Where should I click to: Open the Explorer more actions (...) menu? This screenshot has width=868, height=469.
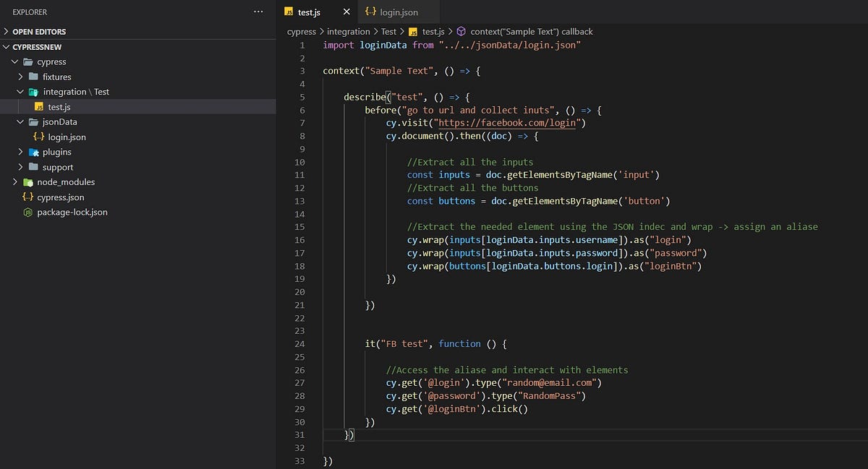click(x=258, y=12)
